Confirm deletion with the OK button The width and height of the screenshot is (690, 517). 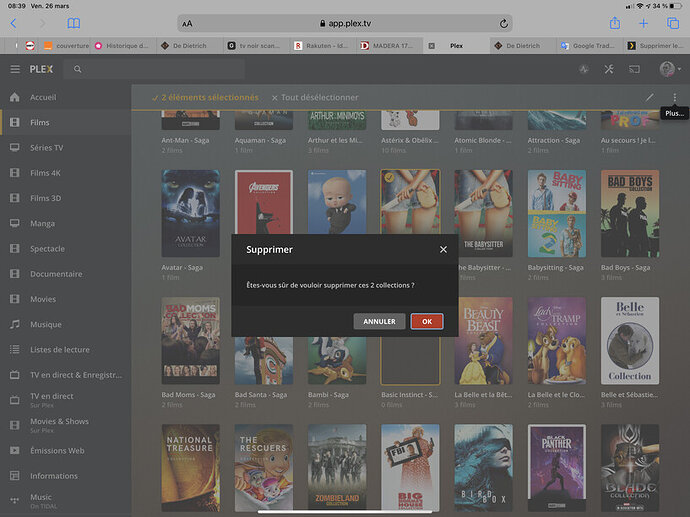427,321
